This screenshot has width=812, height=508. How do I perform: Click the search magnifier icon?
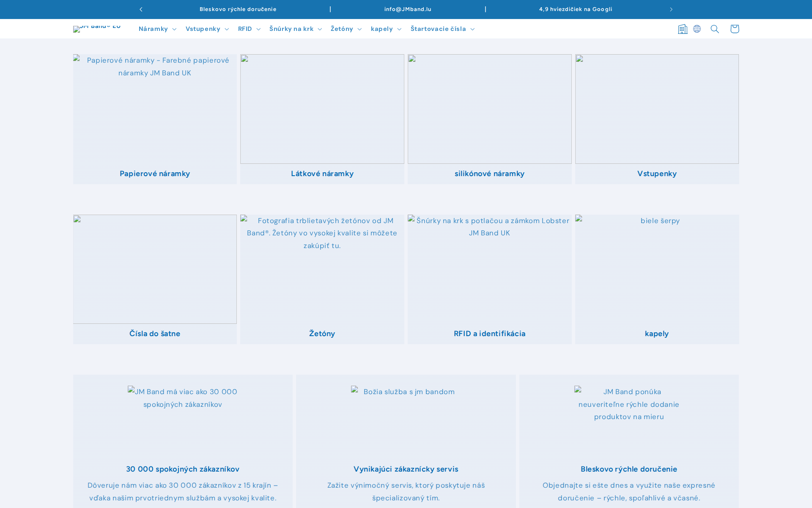715,29
